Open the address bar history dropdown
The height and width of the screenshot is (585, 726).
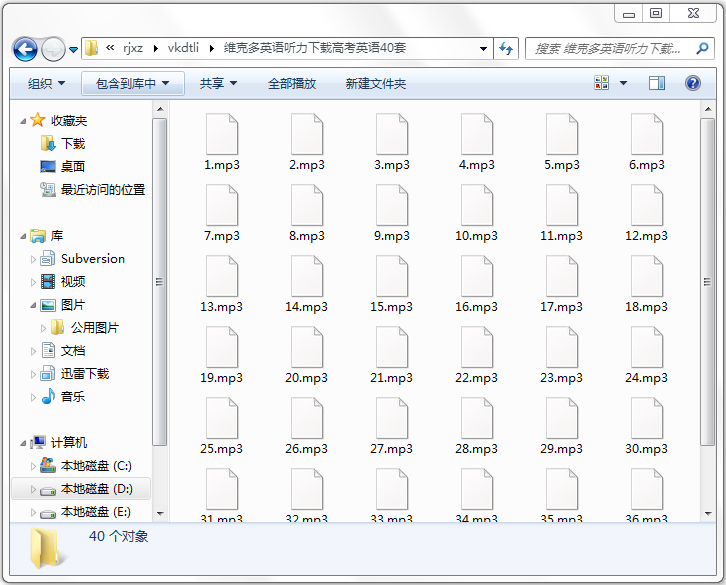[x=483, y=48]
